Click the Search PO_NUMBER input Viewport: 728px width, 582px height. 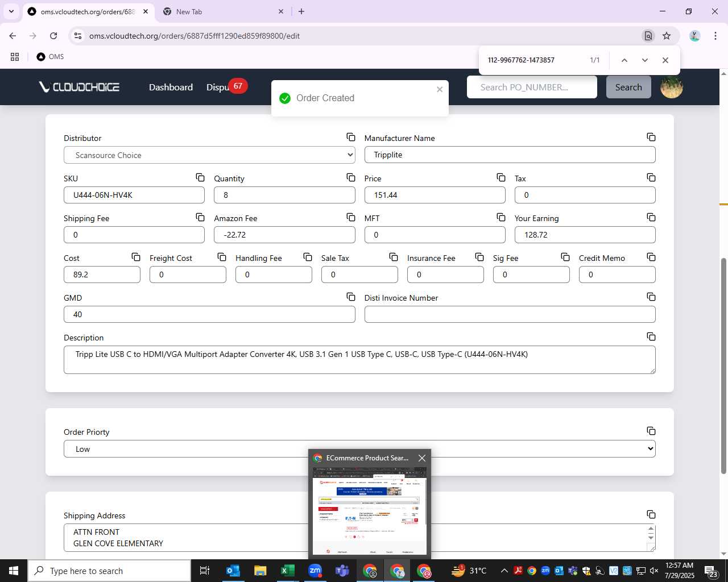pyautogui.click(x=532, y=87)
